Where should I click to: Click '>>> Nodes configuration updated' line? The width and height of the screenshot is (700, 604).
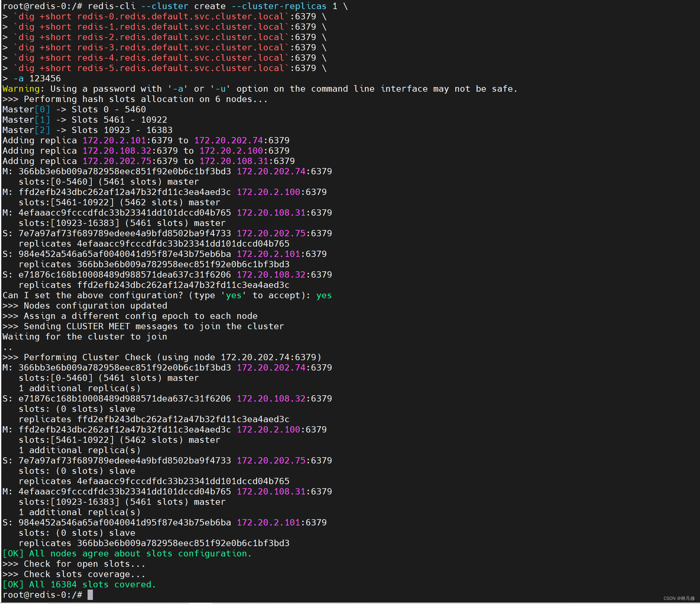(x=85, y=306)
